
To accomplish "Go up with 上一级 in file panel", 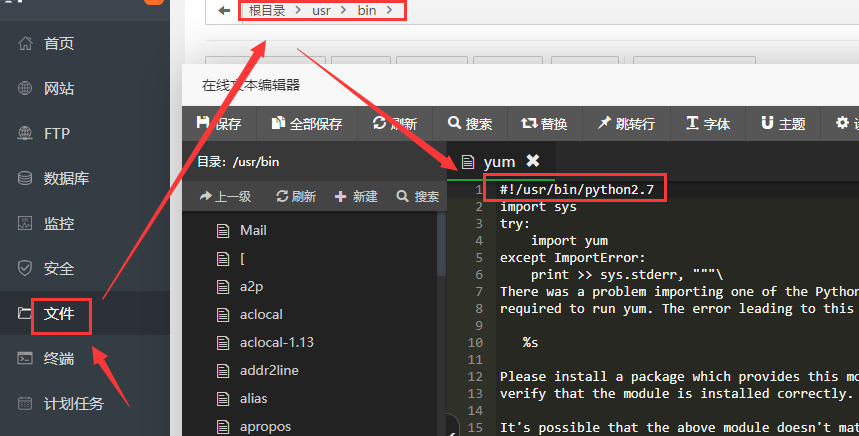I will (225, 196).
